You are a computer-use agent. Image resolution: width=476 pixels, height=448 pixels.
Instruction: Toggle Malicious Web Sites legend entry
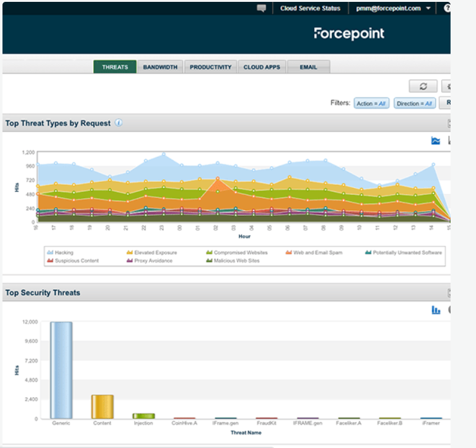[233, 261]
